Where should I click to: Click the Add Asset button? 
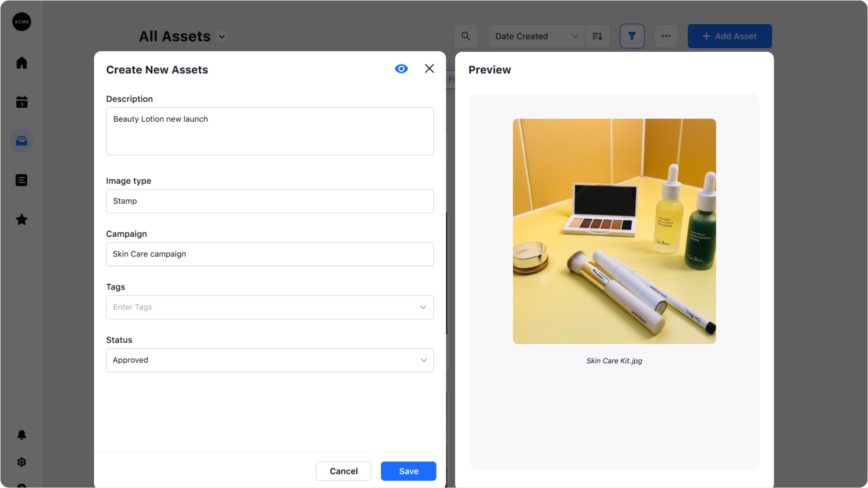(x=729, y=36)
